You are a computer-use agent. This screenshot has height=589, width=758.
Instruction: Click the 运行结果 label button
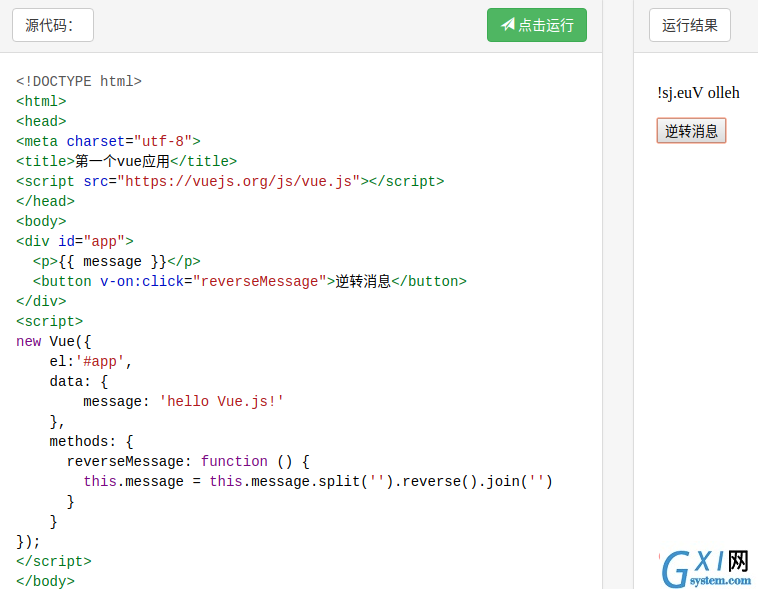click(689, 25)
